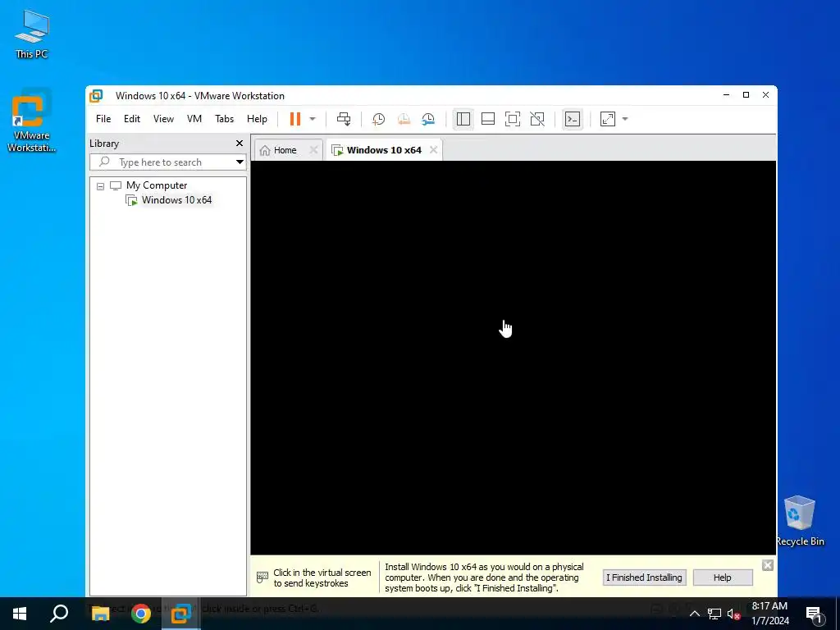
Task: Open the notification center icon
Action: click(814, 614)
